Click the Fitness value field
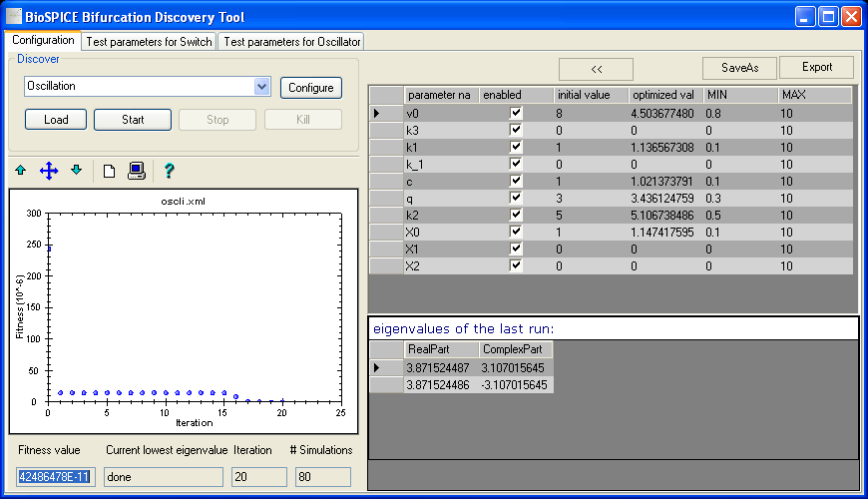 (x=56, y=477)
